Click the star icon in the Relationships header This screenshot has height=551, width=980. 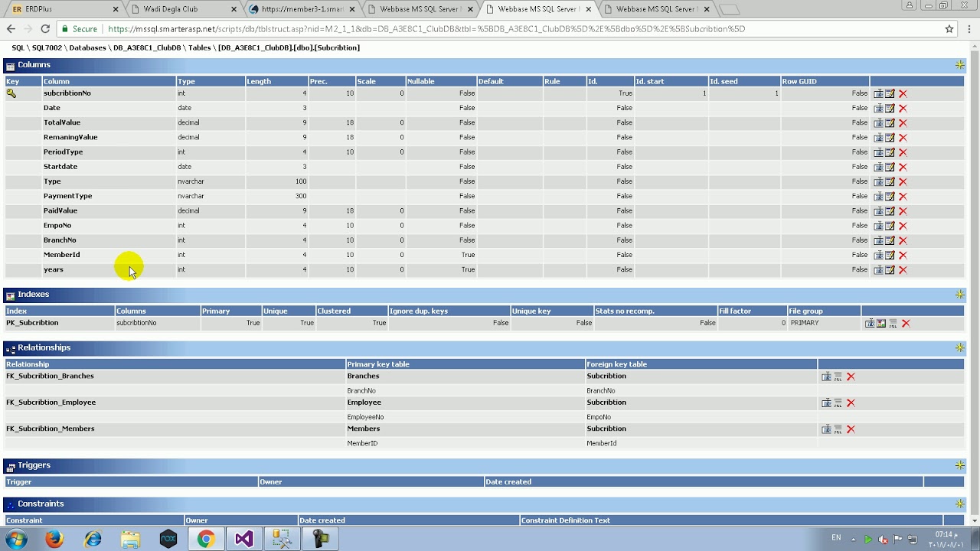tap(960, 348)
